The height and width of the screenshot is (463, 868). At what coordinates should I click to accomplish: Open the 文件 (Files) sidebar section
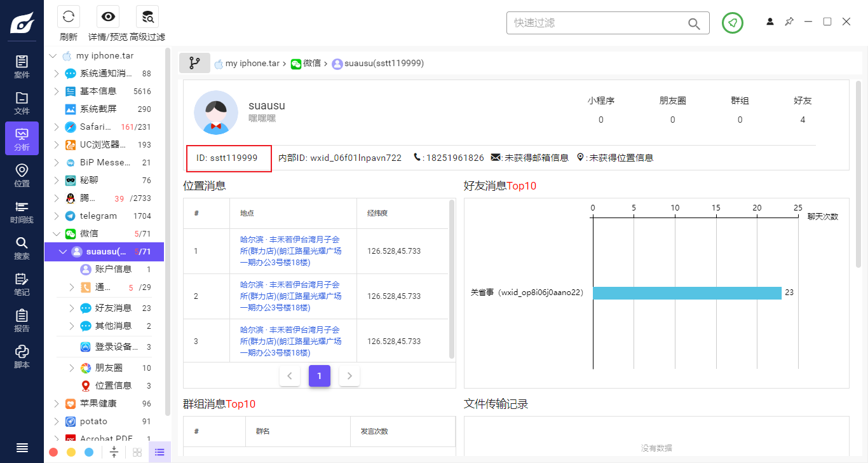point(22,102)
